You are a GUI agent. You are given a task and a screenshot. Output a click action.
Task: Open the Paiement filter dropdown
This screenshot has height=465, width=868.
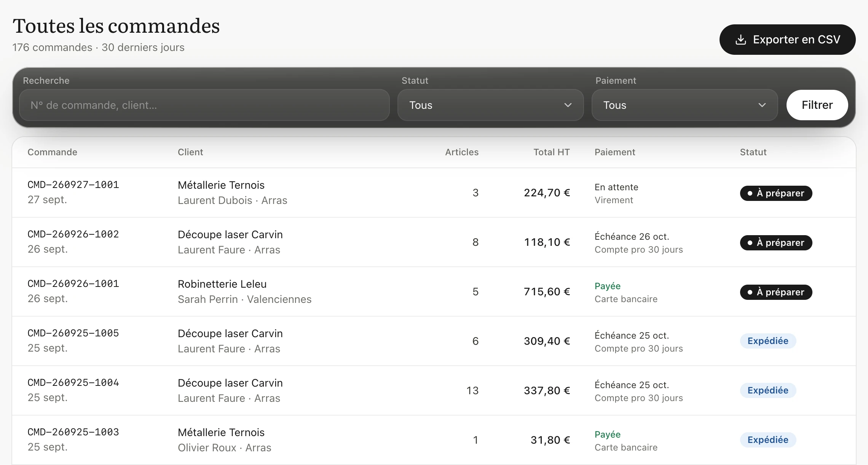(x=685, y=105)
